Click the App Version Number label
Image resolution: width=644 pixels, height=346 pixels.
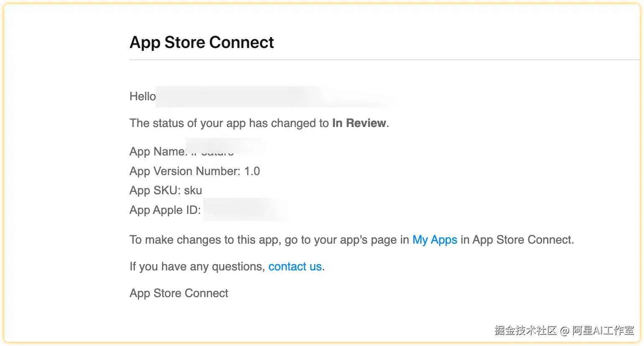point(185,171)
